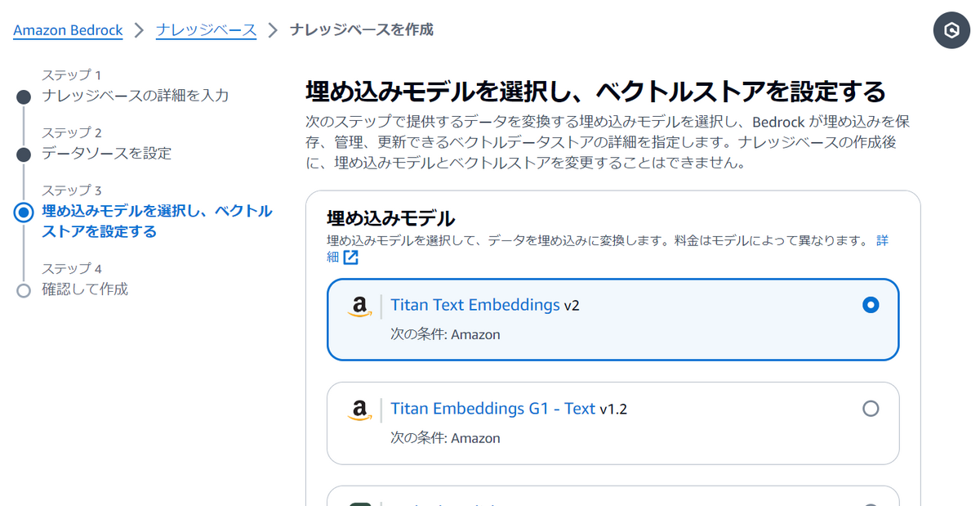Go to step 確認して作成
This screenshot has height=506, width=980.
click(85, 289)
